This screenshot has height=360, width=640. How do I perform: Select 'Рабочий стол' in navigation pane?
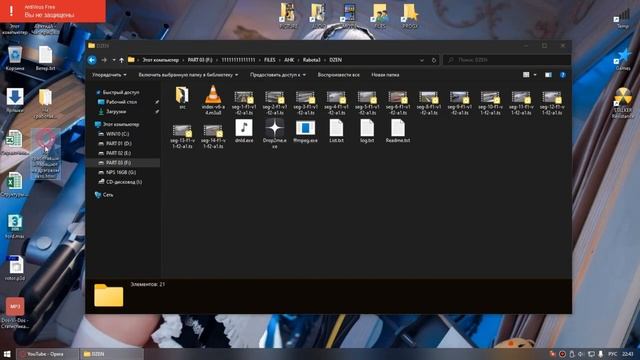point(121,102)
